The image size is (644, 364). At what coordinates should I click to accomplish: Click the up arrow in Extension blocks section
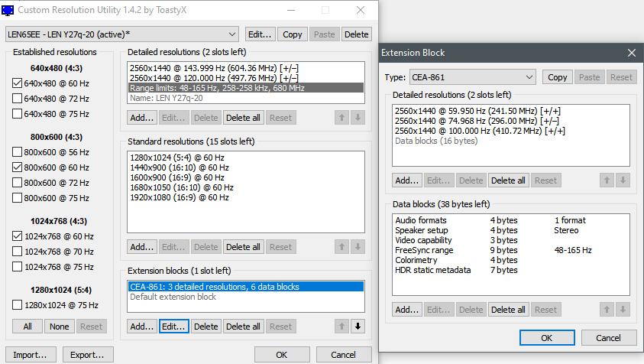(x=341, y=327)
